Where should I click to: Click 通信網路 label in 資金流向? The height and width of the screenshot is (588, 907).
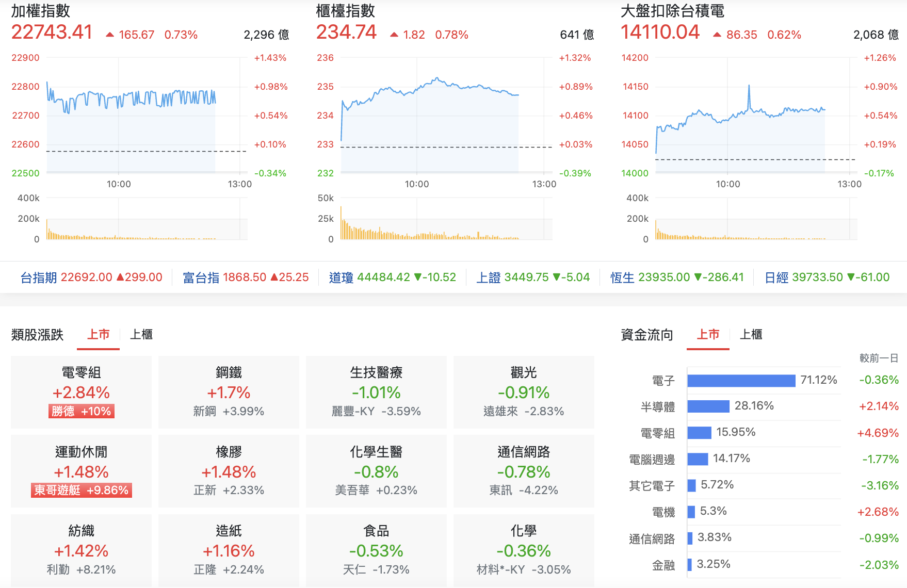point(652,539)
